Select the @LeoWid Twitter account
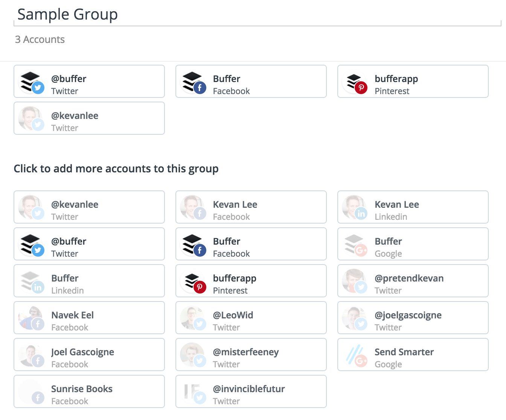506x420 pixels. [251, 318]
